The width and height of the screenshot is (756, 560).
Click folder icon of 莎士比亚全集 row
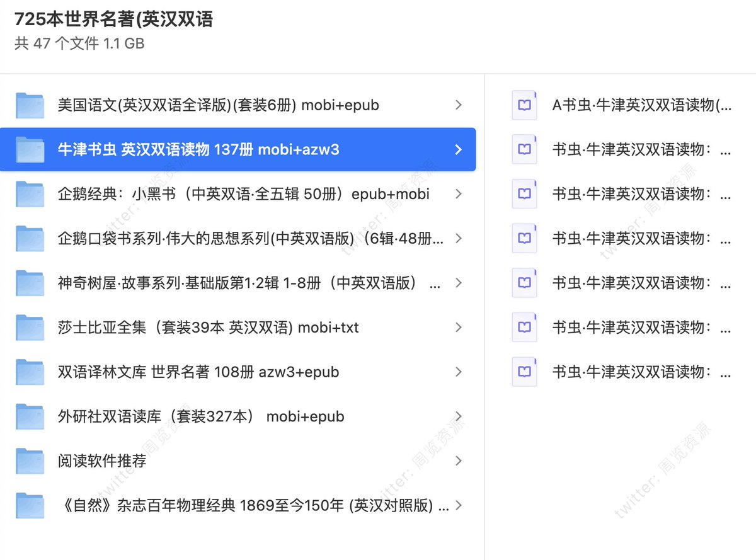pyautogui.click(x=30, y=328)
